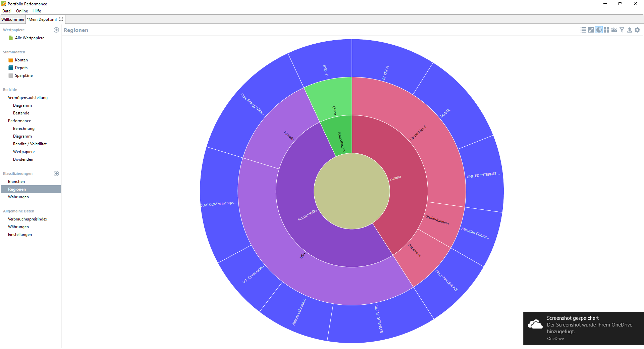Click OneDrive cloud icon in notification
The image size is (644, 349).
[535, 324]
